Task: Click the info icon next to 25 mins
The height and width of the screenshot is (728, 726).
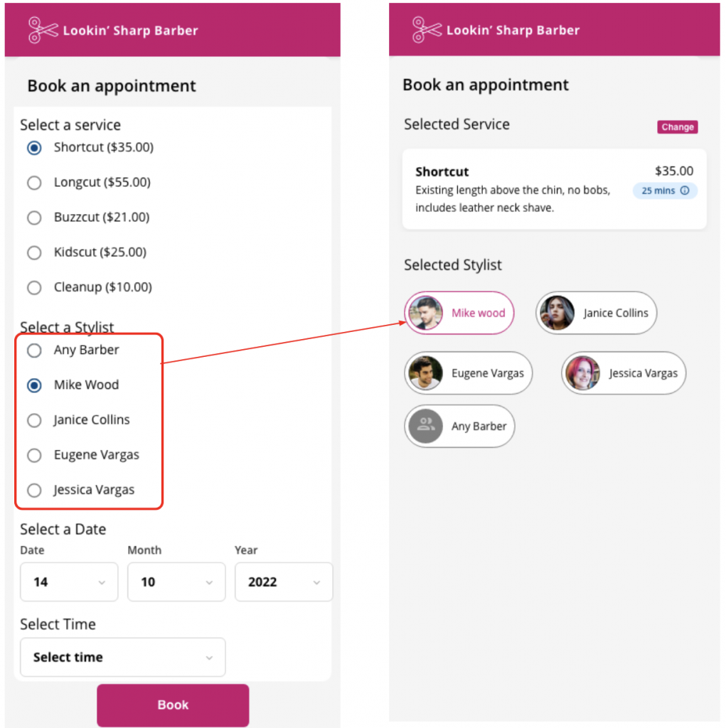Action: 685,191
